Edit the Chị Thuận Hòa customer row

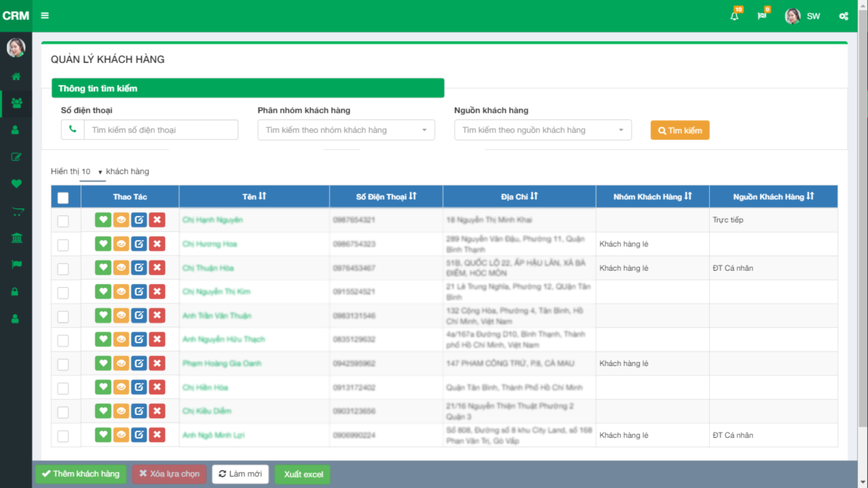click(139, 268)
